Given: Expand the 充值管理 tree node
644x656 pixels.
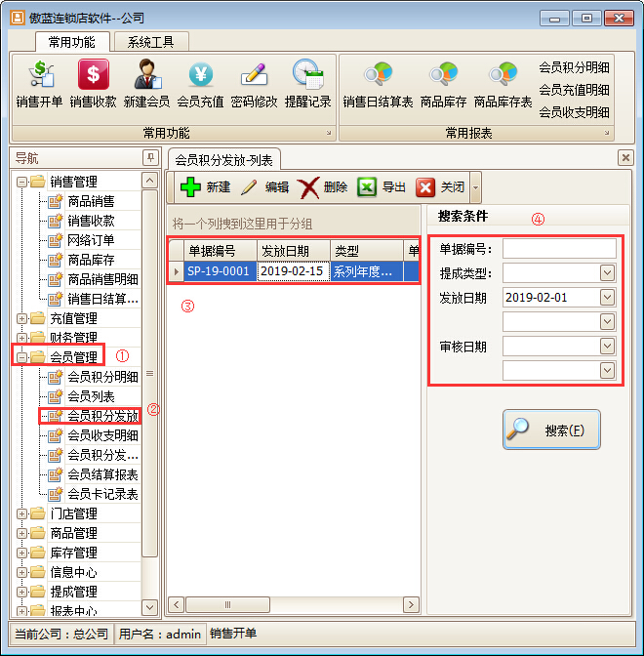Looking at the screenshot, I should tap(21, 318).
